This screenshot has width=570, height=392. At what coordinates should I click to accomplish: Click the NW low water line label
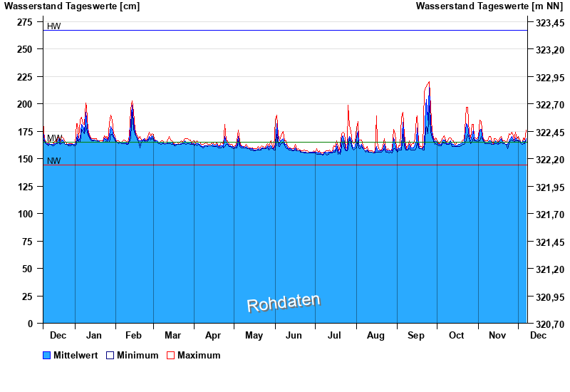[53, 161]
